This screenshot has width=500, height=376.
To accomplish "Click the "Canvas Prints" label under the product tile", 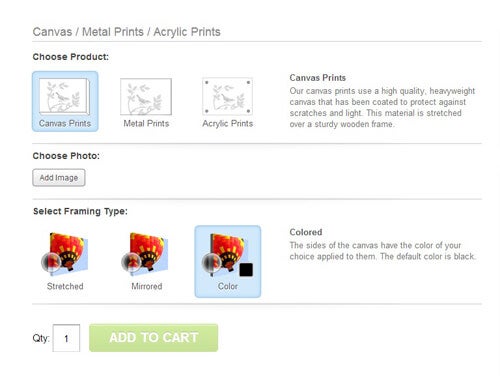I will (65, 123).
